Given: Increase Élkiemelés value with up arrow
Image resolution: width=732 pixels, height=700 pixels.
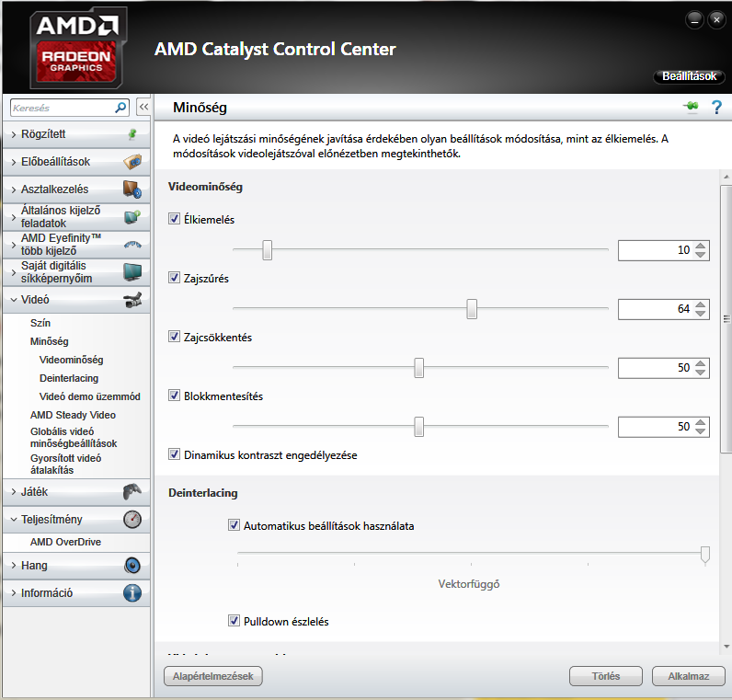Looking at the screenshot, I should point(700,247).
